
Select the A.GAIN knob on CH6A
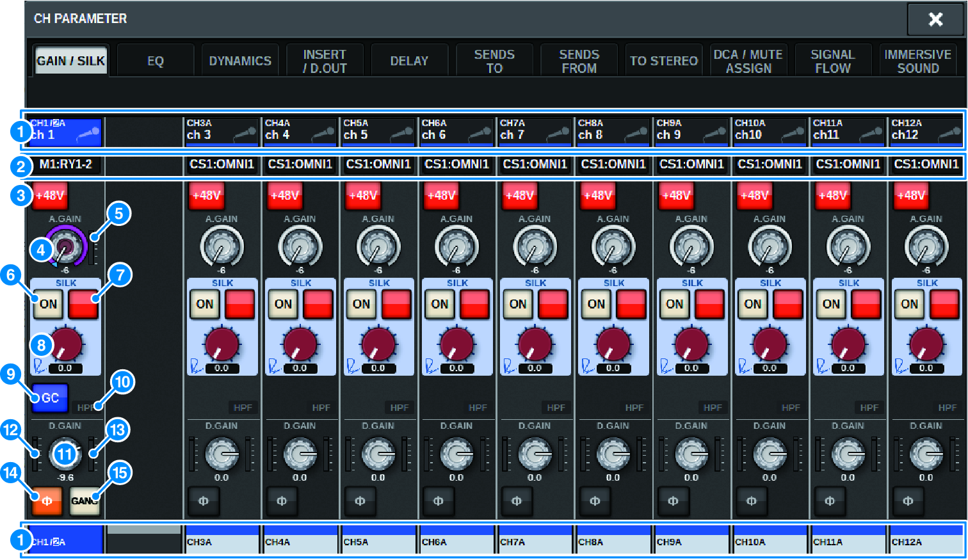456,246
